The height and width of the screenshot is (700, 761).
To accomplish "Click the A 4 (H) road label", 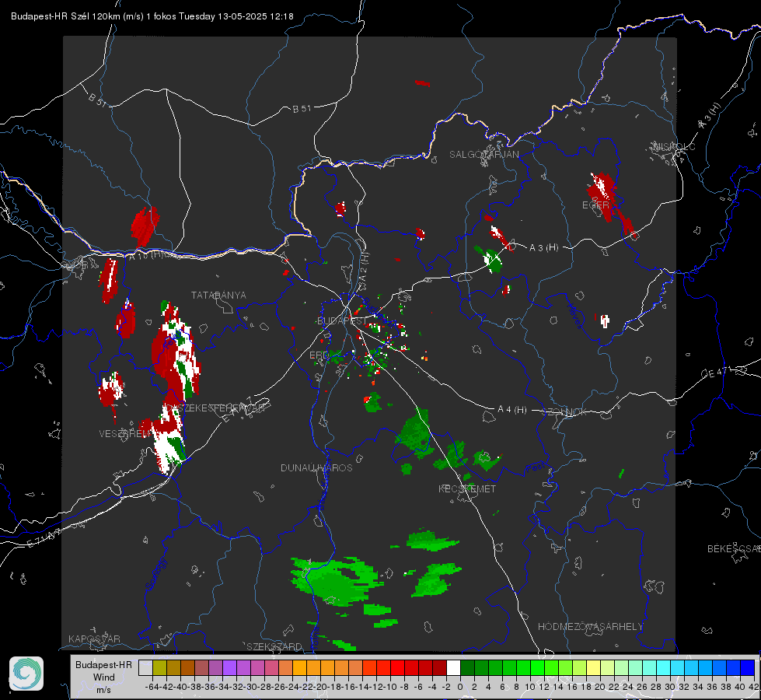I will [x=512, y=410].
